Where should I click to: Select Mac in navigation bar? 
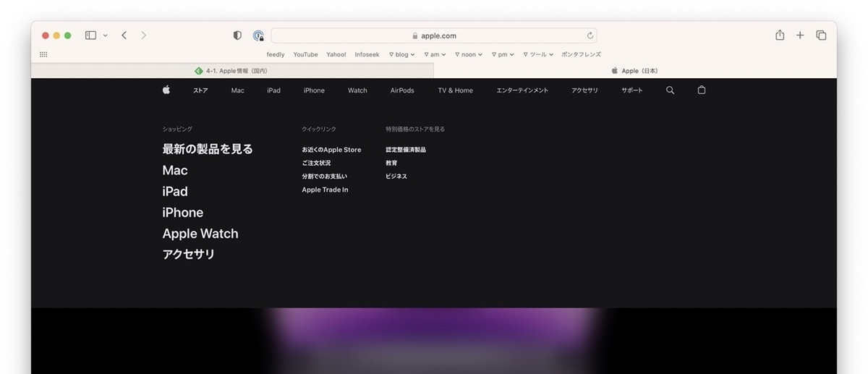[238, 90]
